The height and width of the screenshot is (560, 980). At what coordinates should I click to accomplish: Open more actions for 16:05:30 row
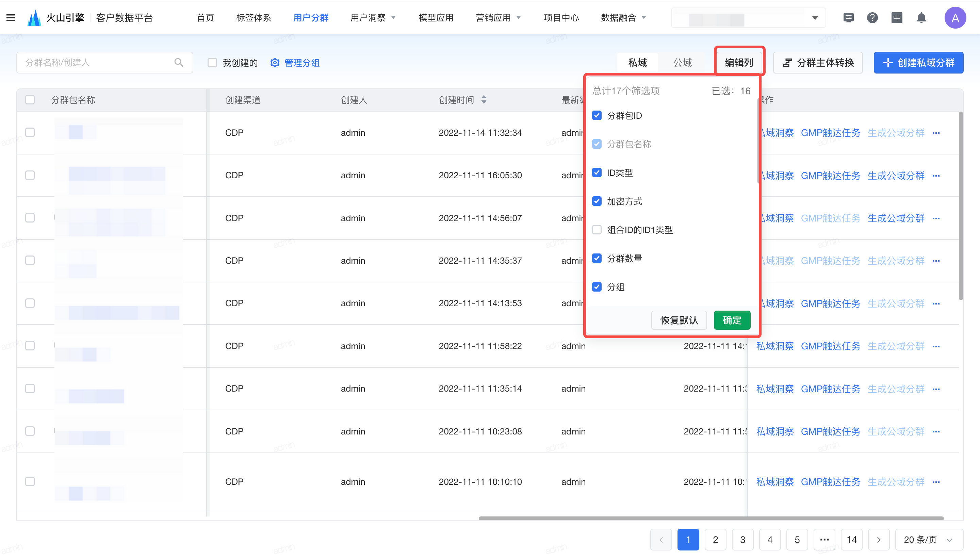coord(936,176)
